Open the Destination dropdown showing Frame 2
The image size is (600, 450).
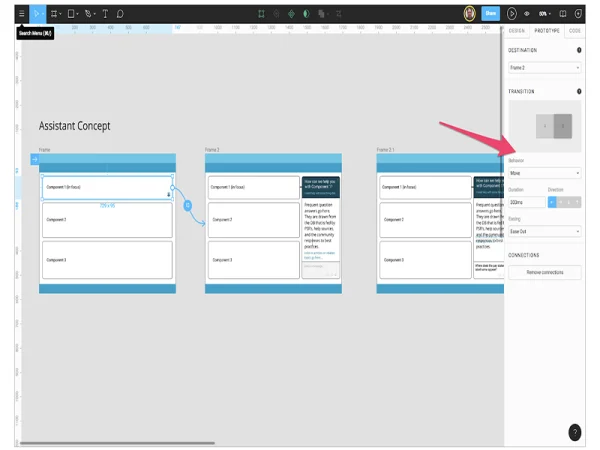544,68
